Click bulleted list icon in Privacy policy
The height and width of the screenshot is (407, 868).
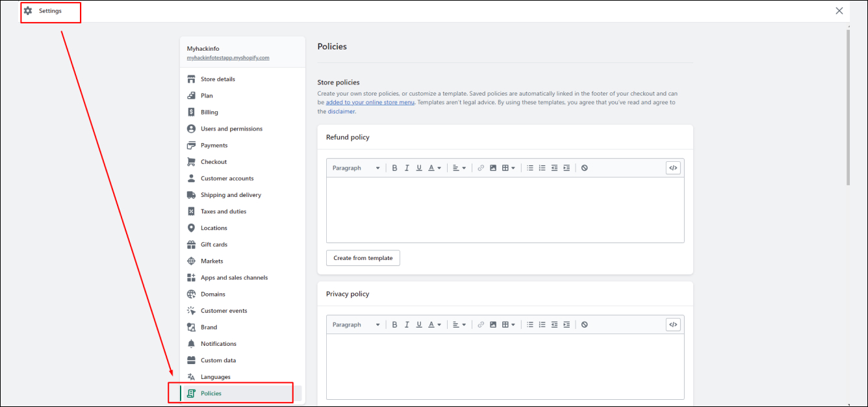tap(530, 324)
